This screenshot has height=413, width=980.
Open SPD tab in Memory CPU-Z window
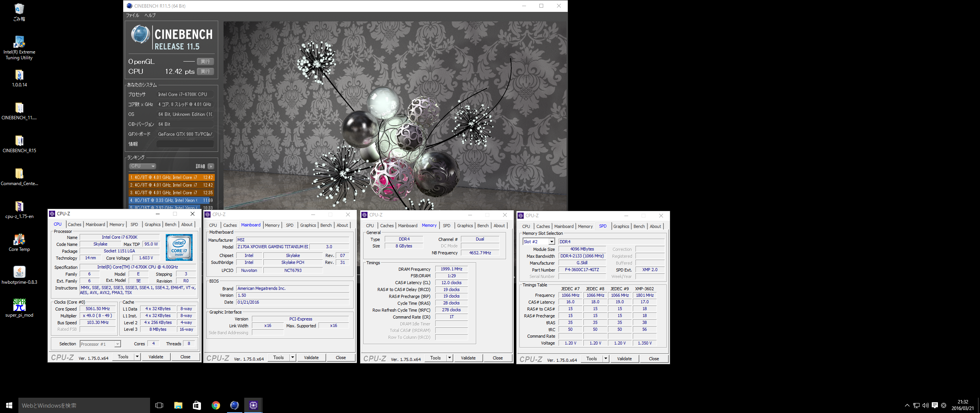pyautogui.click(x=446, y=226)
